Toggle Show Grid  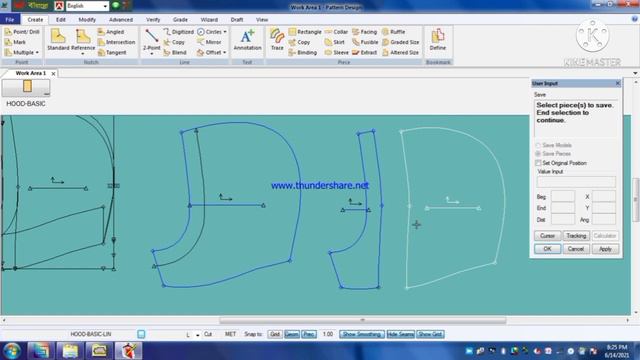tap(430, 334)
